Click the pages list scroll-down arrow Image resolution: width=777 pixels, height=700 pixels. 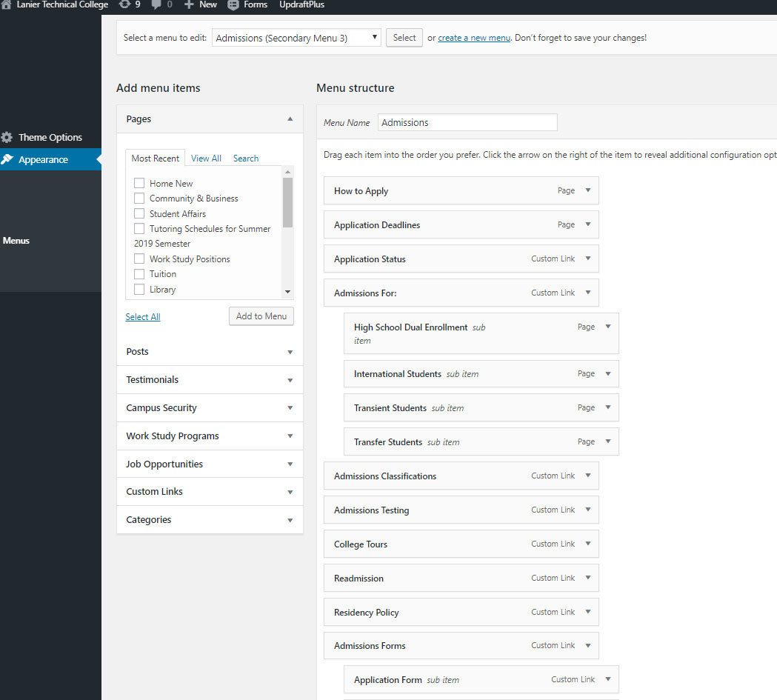tap(287, 292)
